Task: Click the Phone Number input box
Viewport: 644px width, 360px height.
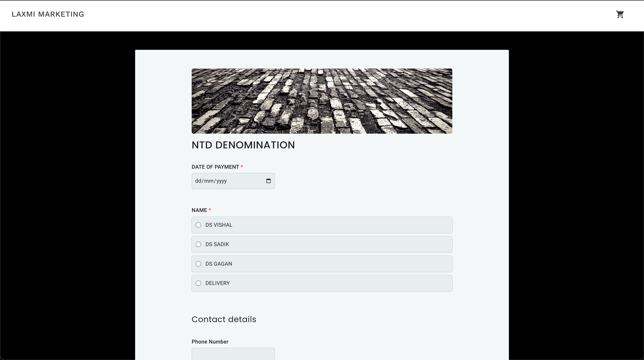Action: pyautogui.click(x=233, y=354)
